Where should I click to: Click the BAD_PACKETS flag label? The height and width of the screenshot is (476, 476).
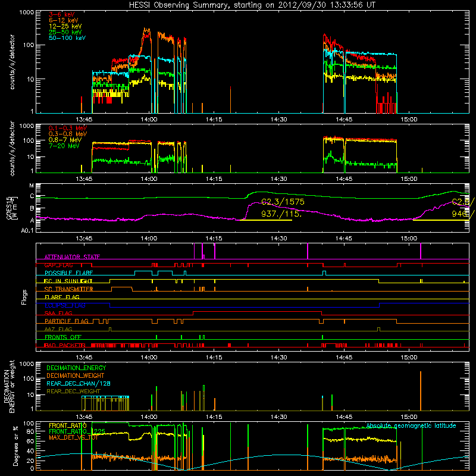coord(65,345)
